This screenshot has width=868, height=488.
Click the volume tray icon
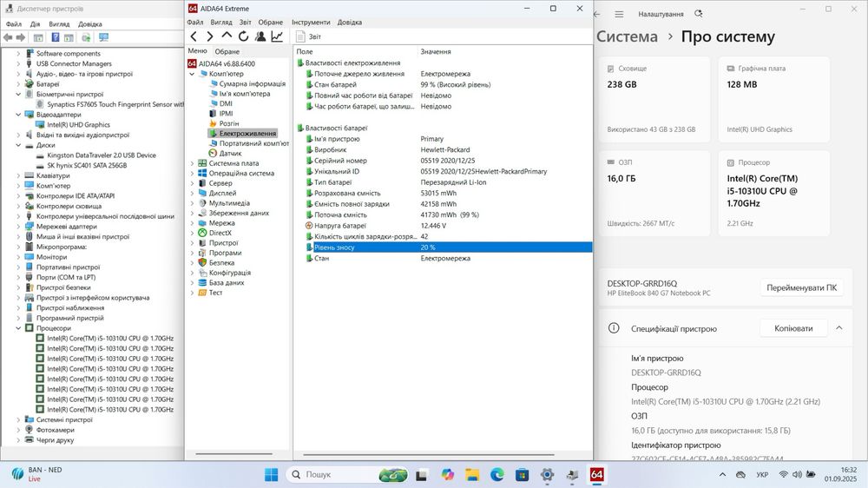tap(797, 475)
